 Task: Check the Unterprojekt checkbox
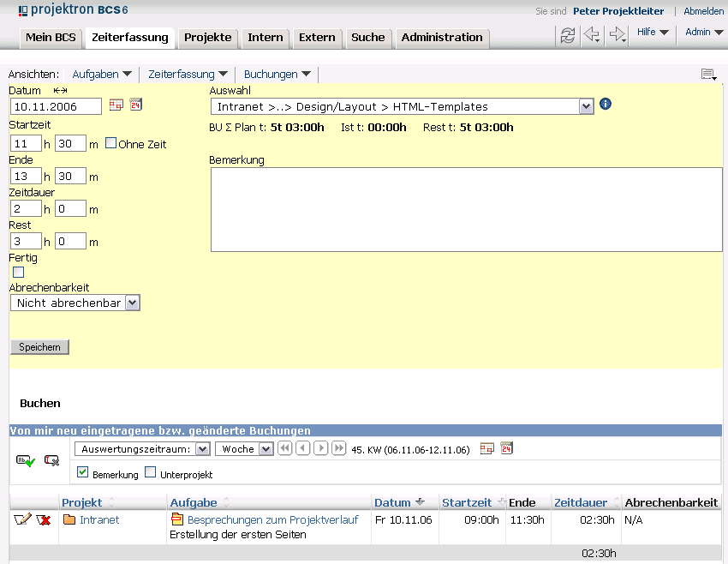(x=150, y=472)
